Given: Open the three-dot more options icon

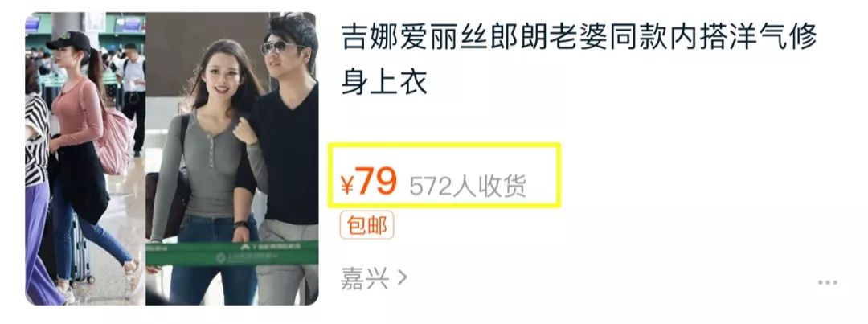Looking at the screenshot, I should pos(828,282).
